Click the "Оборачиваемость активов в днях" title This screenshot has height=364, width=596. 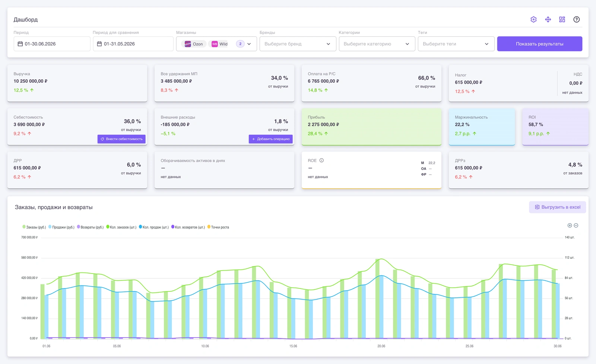(193, 161)
